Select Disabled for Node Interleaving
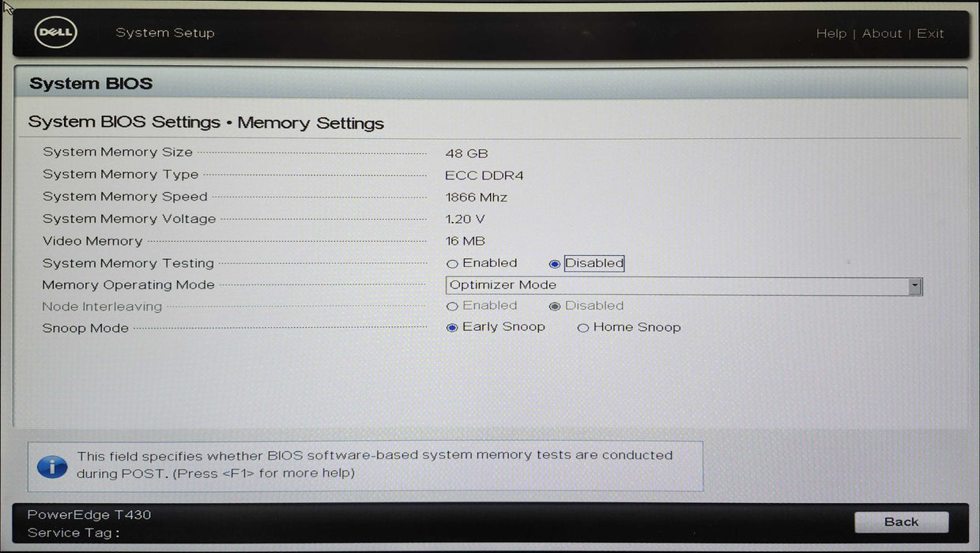Screen dimensions: 980x553 555,307
